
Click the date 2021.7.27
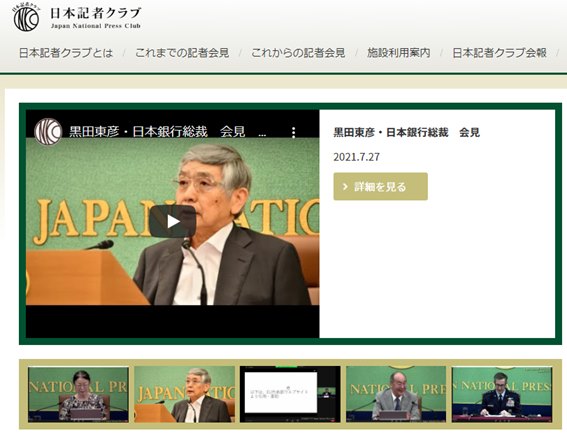pyautogui.click(x=357, y=157)
